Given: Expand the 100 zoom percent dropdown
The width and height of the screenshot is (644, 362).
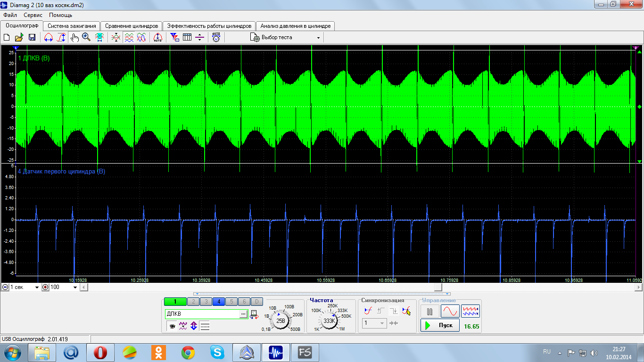Looking at the screenshot, I should pos(75,287).
